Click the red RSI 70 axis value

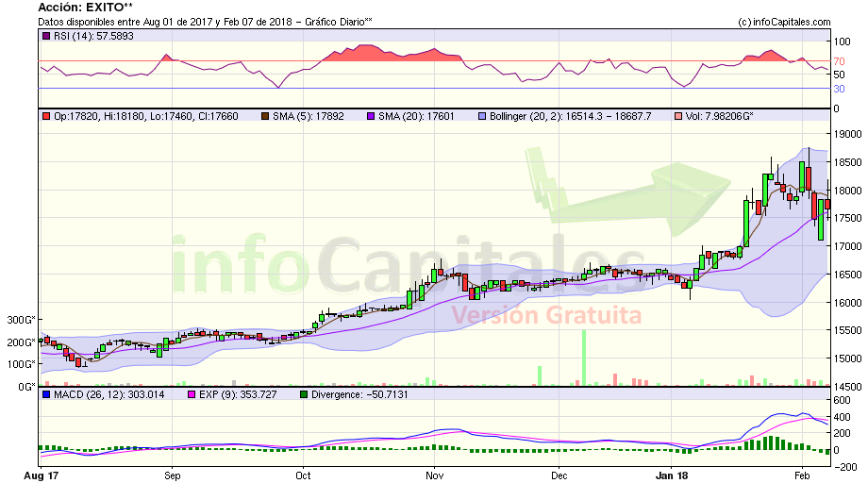[x=839, y=61]
